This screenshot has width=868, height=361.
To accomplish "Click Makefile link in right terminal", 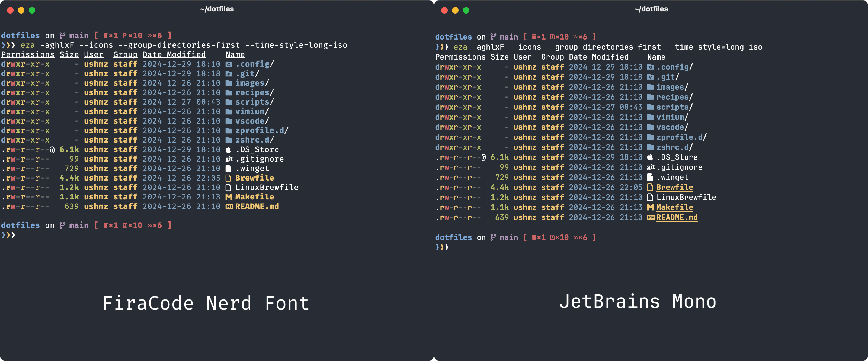I will [x=675, y=207].
